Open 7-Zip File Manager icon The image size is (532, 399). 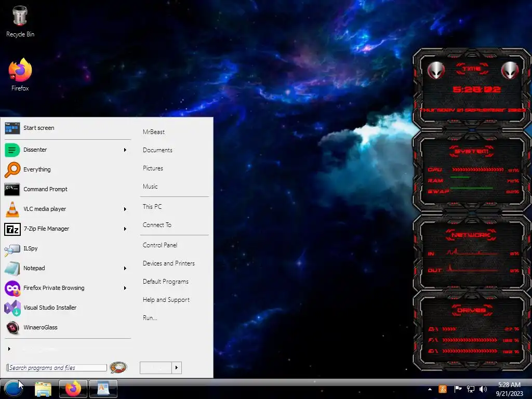point(12,229)
